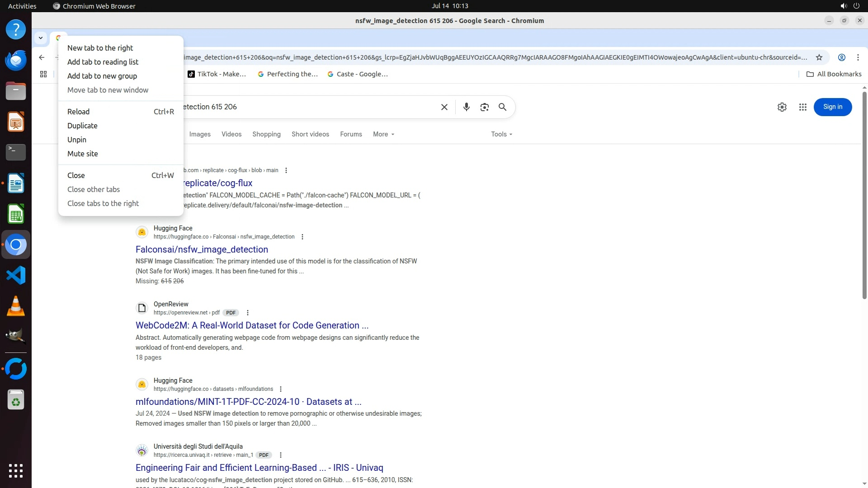
Task: Select Mute site in context menu
Action: coord(83,154)
